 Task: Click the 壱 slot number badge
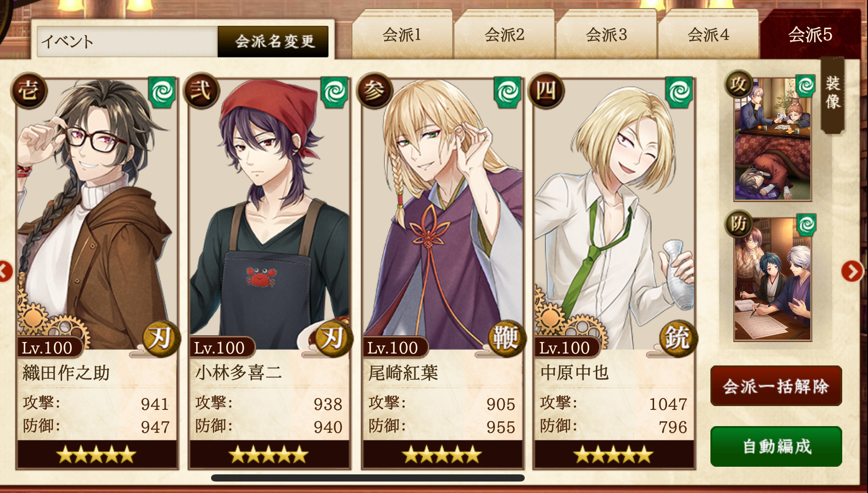point(29,91)
